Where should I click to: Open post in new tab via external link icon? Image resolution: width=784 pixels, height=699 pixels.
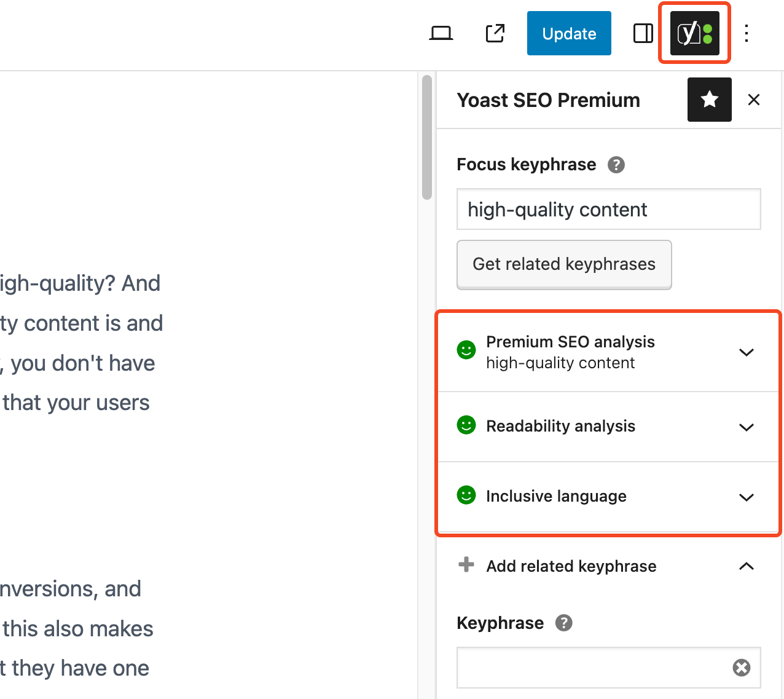click(495, 34)
